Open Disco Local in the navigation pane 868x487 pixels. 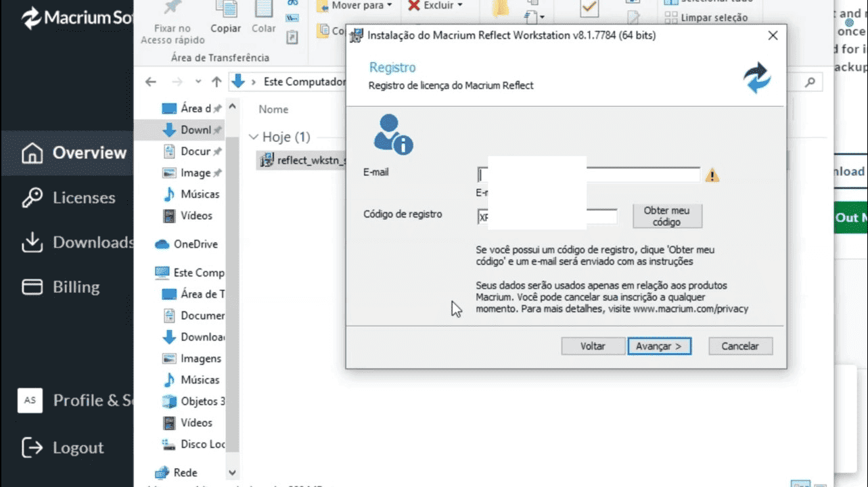coord(193,444)
